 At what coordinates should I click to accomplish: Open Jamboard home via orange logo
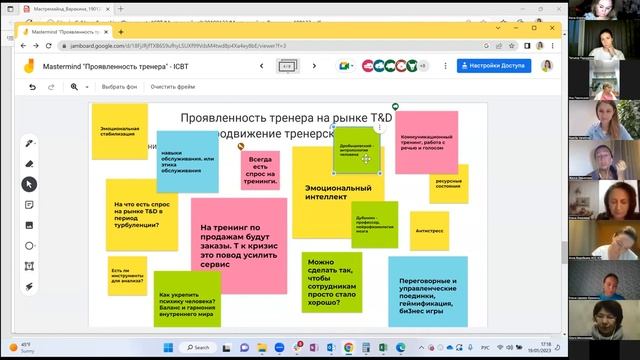[29, 66]
